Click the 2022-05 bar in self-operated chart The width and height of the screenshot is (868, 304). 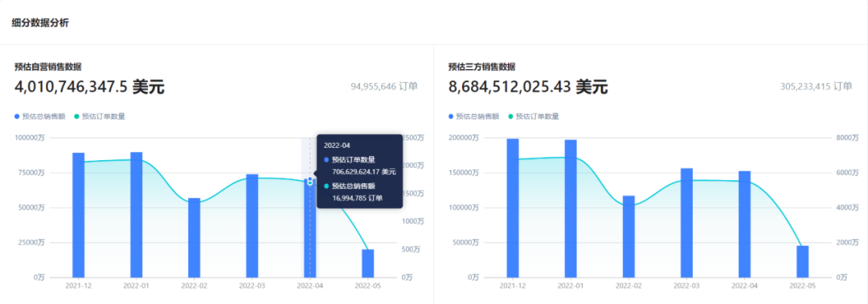[367, 264]
